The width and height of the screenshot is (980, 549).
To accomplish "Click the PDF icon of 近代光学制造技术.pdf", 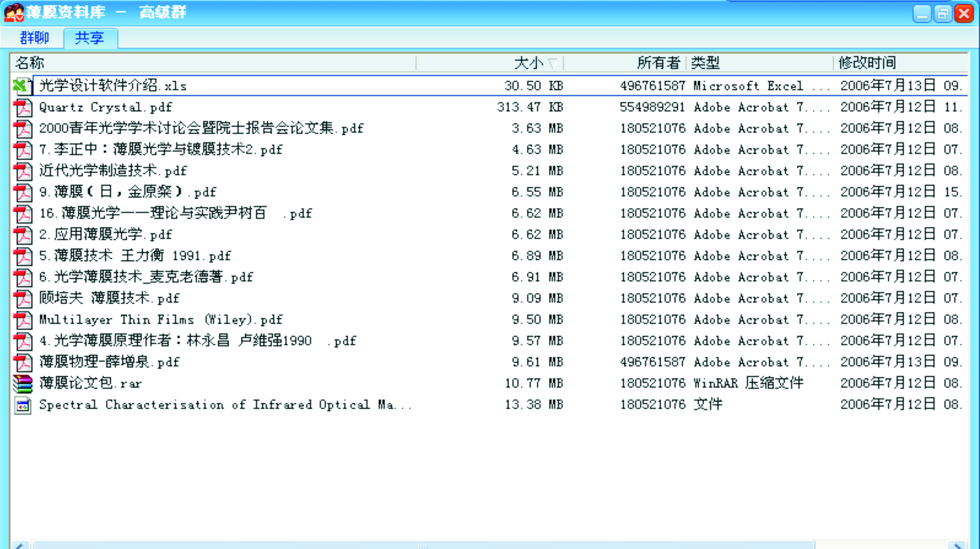I will point(23,171).
